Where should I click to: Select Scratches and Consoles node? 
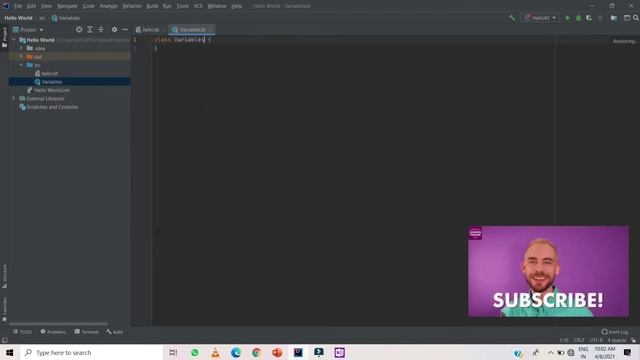point(52,107)
